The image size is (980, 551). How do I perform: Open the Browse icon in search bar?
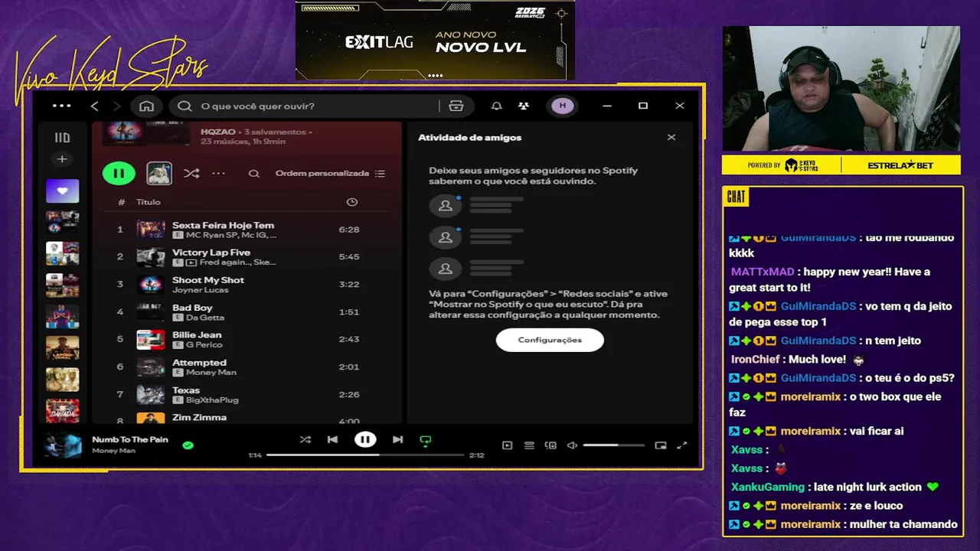click(456, 106)
